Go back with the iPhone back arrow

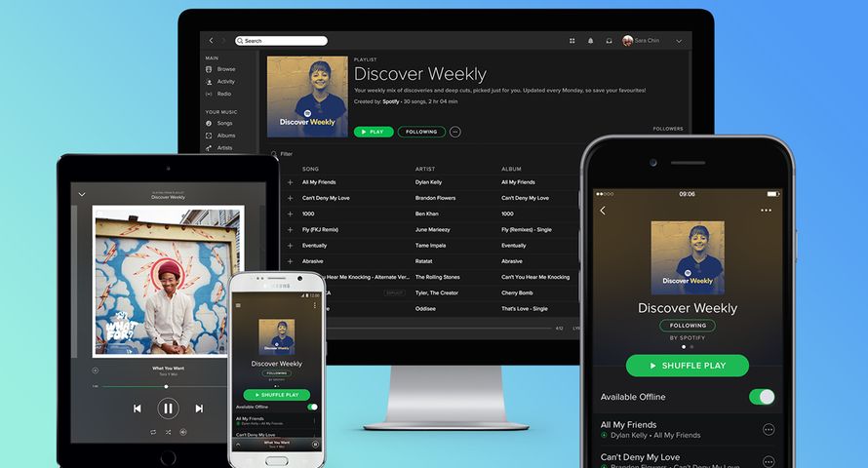[603, 211]
